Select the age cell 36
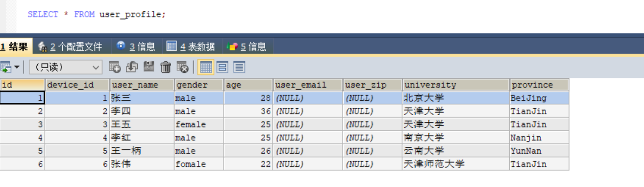Image resolution: width=644 pixels, height=187 pixels. [x=248, y=111]
